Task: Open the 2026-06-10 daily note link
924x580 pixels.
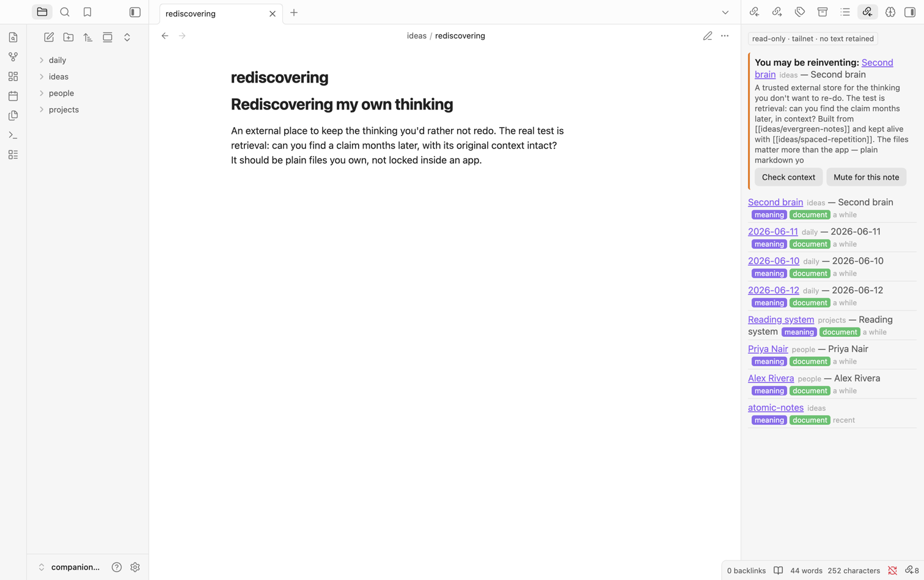Action: click(774, 261)
